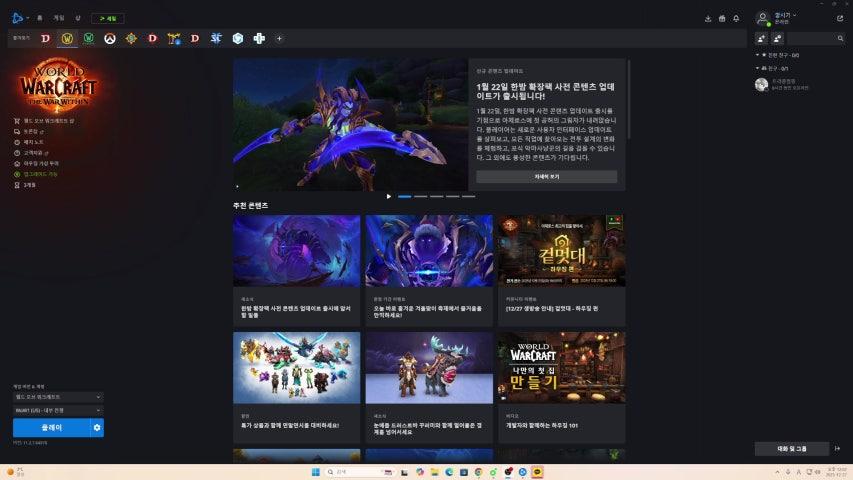Open the Battle.net logo menu
Screen dimensions: 853x480
[17, 18]
